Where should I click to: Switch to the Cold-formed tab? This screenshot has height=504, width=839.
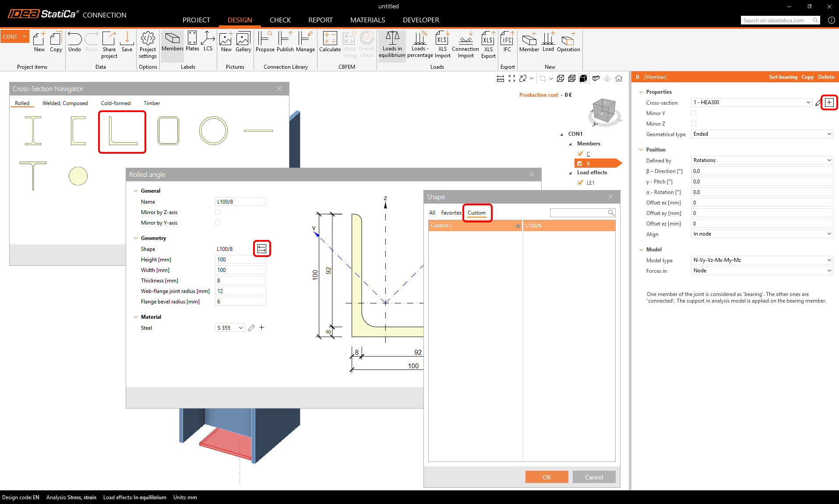[x=116, y=103]
